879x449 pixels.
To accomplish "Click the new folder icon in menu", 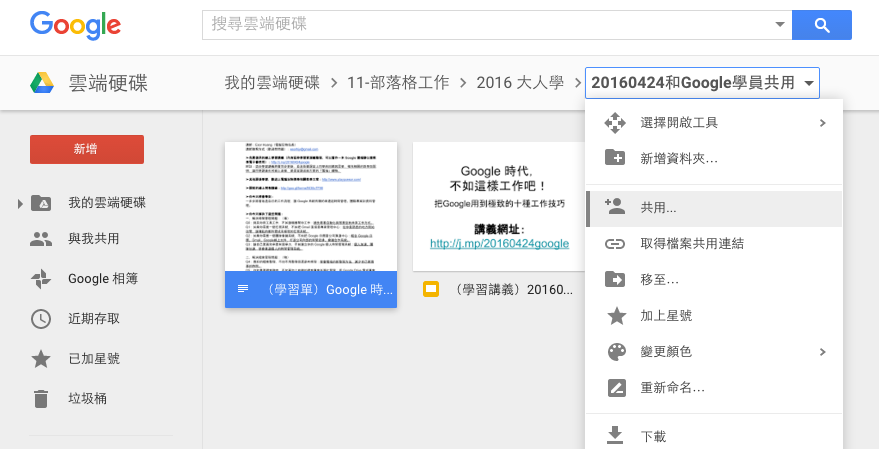I will coord(615,158).
